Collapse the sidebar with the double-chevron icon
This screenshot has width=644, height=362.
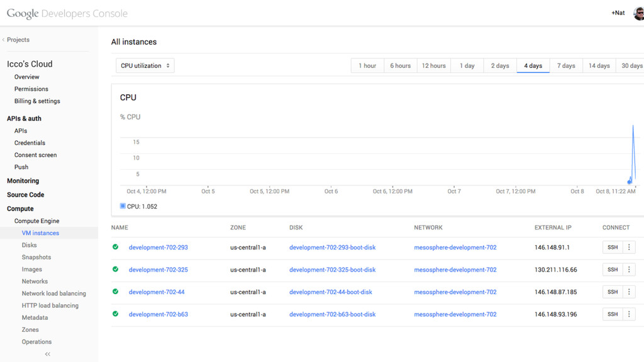click(x=48, y=354)
